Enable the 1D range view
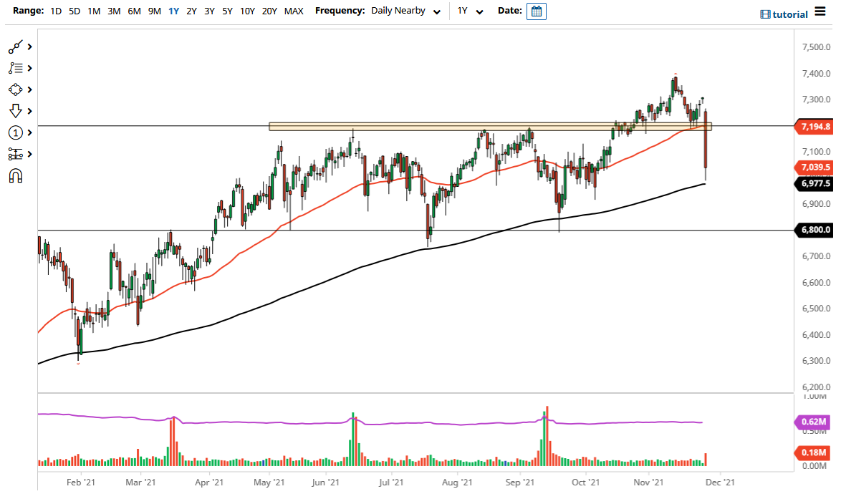The width and height of the screenshot is (841, 504). click(x=56, y=11)
